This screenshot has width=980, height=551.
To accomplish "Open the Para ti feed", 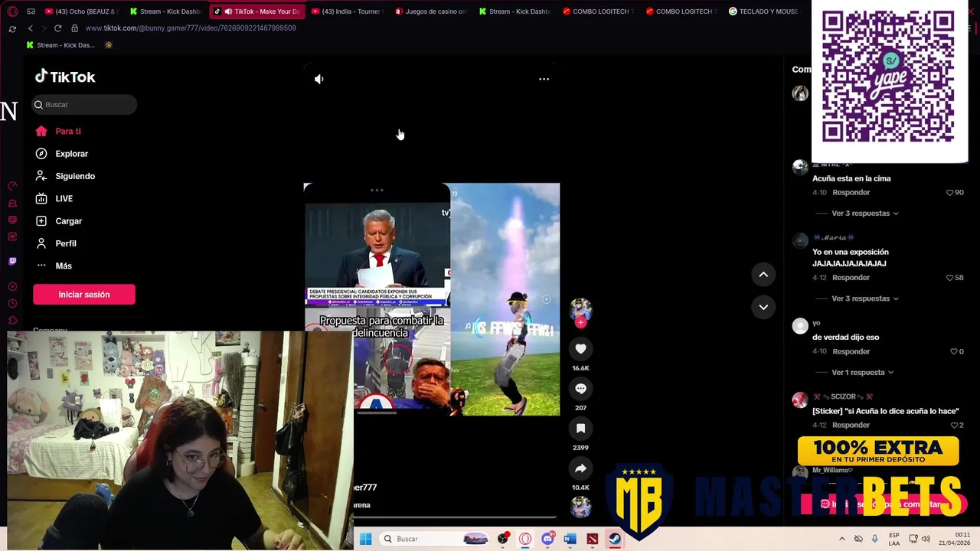I will click(x=58, y=132).
